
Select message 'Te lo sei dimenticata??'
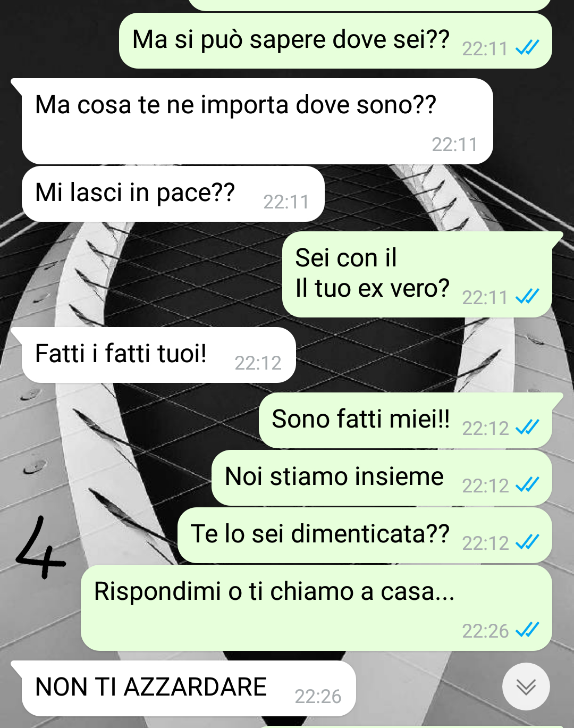[x=365, y=535]
